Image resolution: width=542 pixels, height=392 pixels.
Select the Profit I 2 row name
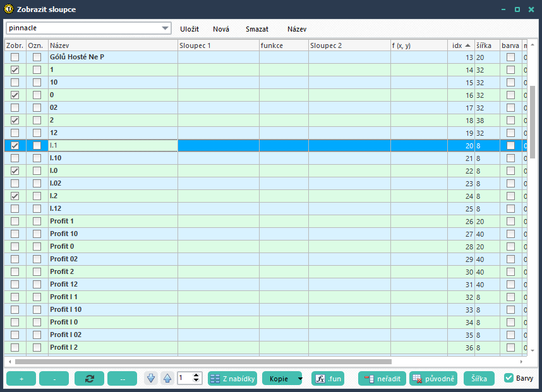[x=64, y=347]
